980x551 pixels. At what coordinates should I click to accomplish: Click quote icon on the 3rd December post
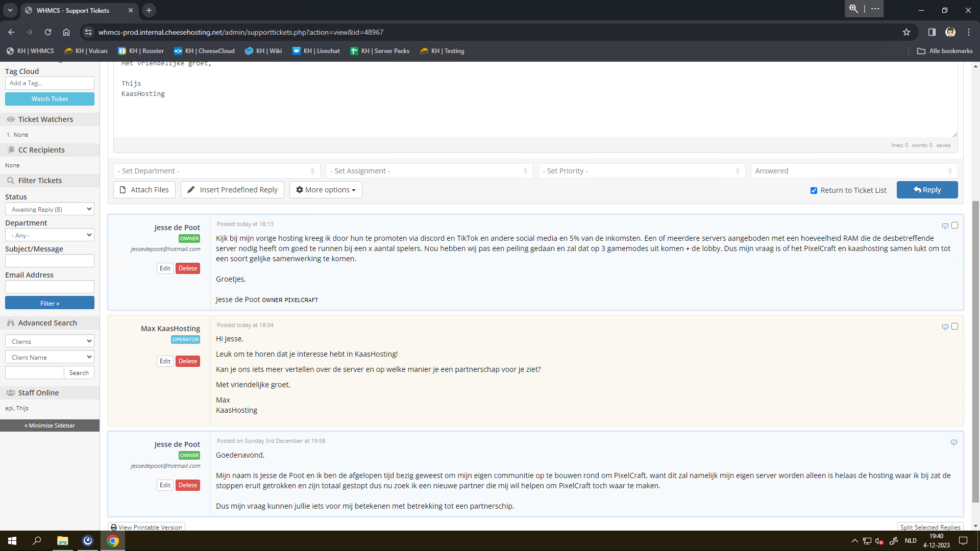pyautogui.click(x=953, y=442)
